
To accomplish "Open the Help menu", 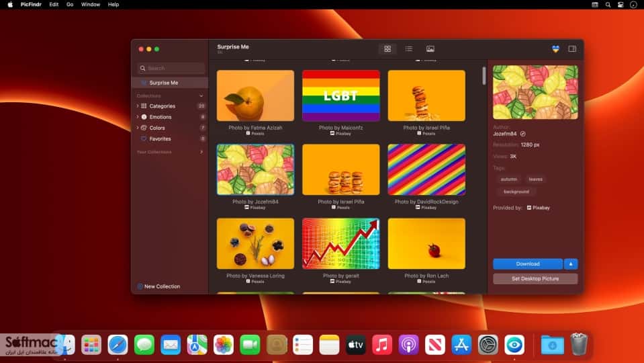I will [113, 5].
